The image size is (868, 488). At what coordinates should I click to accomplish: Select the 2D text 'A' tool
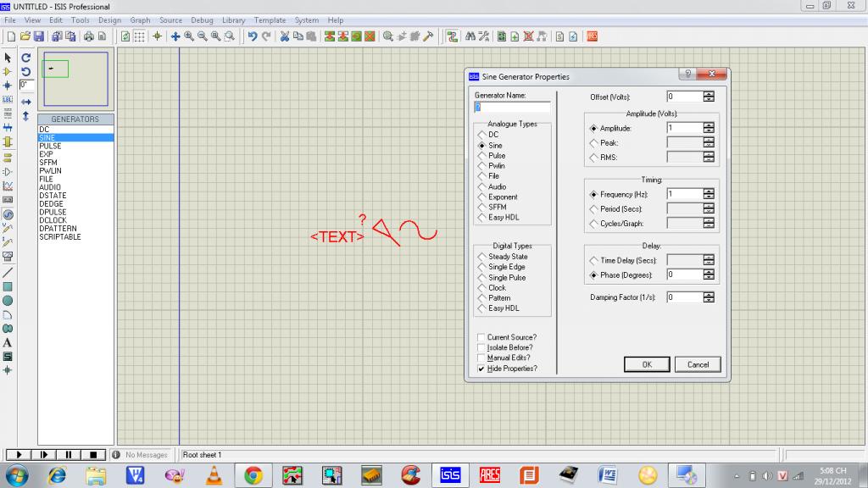coord(8,342)
